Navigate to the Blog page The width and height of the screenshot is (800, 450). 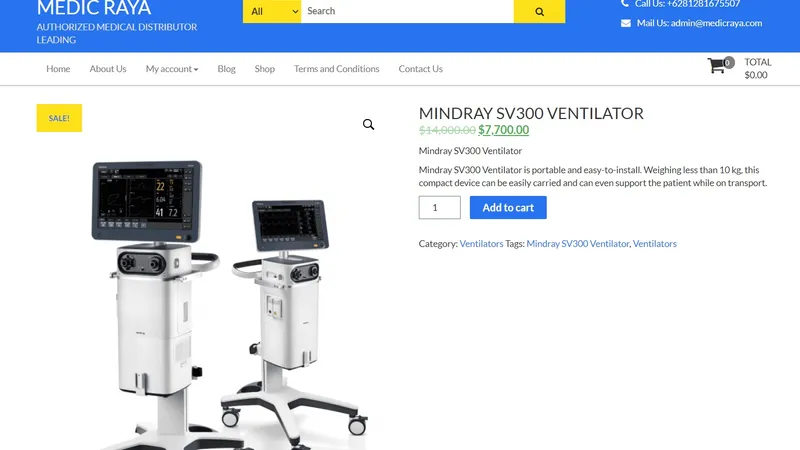227,69
